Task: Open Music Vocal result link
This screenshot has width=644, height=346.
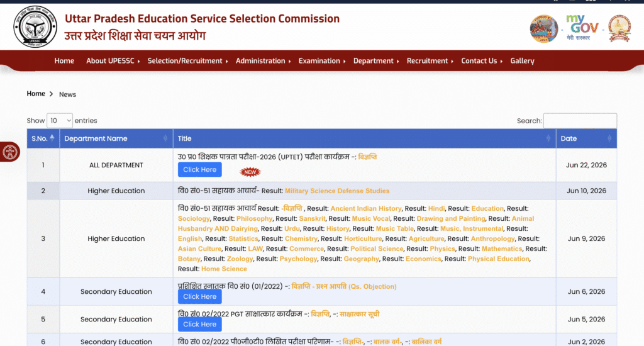Action: [371, 219]
